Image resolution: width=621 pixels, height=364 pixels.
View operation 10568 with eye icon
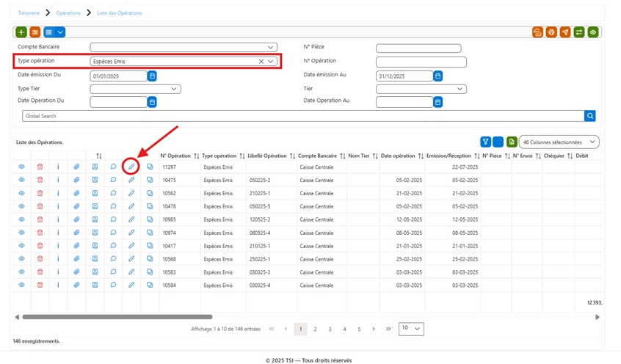coord(22,258)
